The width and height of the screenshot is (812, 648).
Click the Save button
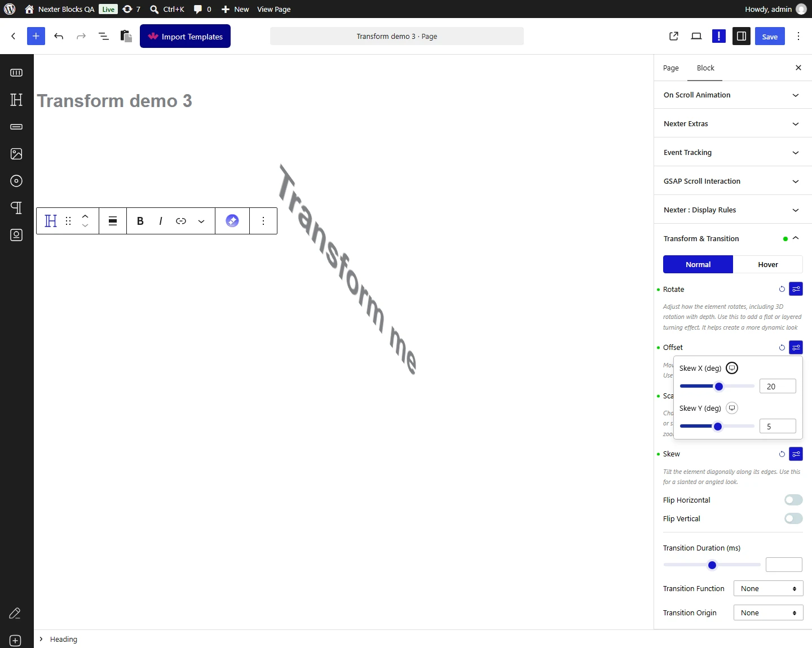[x=770, y=37]
